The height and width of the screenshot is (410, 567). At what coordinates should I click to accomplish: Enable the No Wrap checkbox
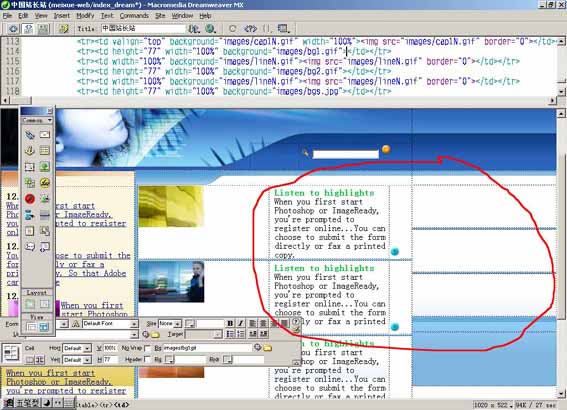(147, 348)
